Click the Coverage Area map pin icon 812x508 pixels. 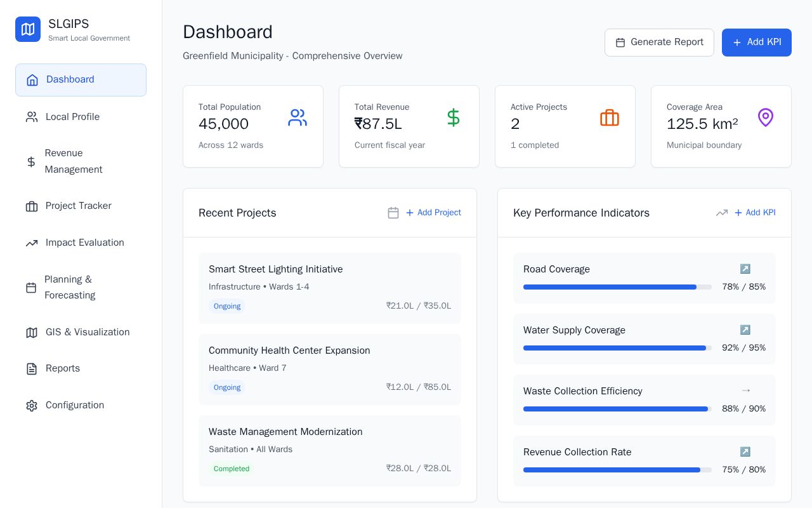[766, 117]
